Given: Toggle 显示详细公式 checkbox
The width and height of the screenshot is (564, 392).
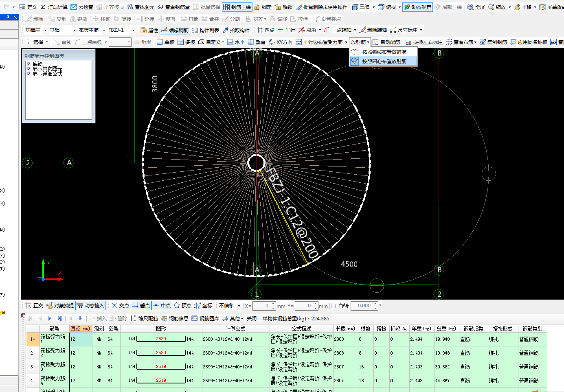Looking at the screenshot, I should click(x=29, y=74).
